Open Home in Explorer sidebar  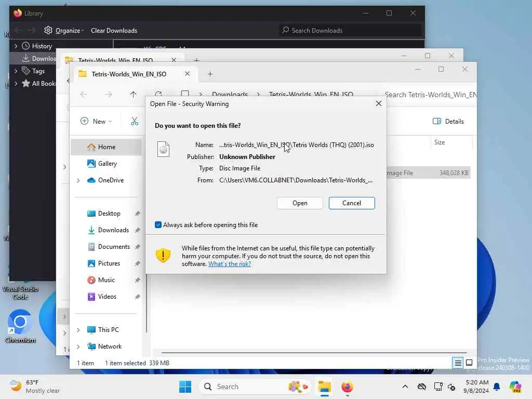[107, 147]
